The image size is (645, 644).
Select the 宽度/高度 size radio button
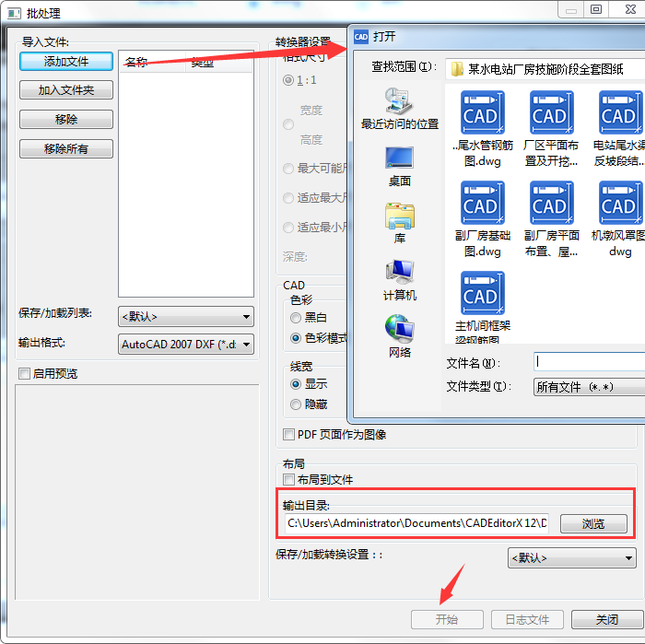point(288,124)
